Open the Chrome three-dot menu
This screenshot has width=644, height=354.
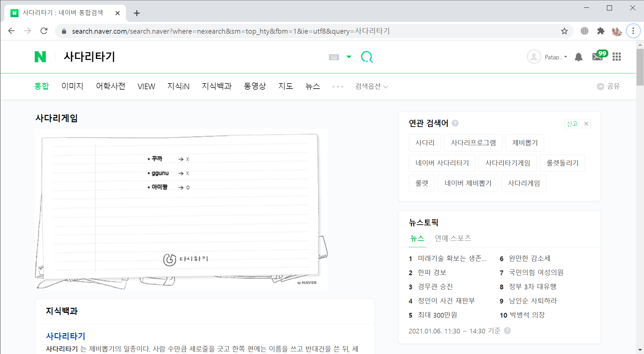633,31
